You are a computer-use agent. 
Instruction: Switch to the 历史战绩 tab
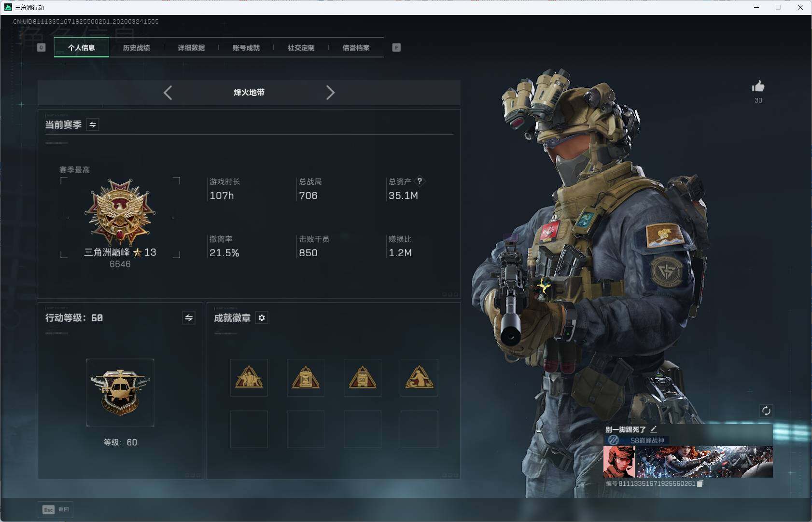point(137,47)
